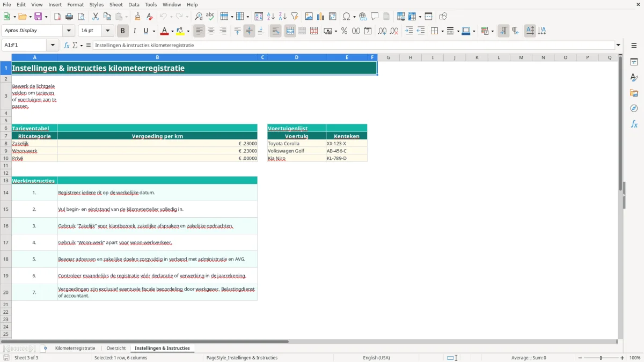Insert Chart icon
Image resolution: width=644 pixels, height=362 pixels.
(x=321, y=17)
